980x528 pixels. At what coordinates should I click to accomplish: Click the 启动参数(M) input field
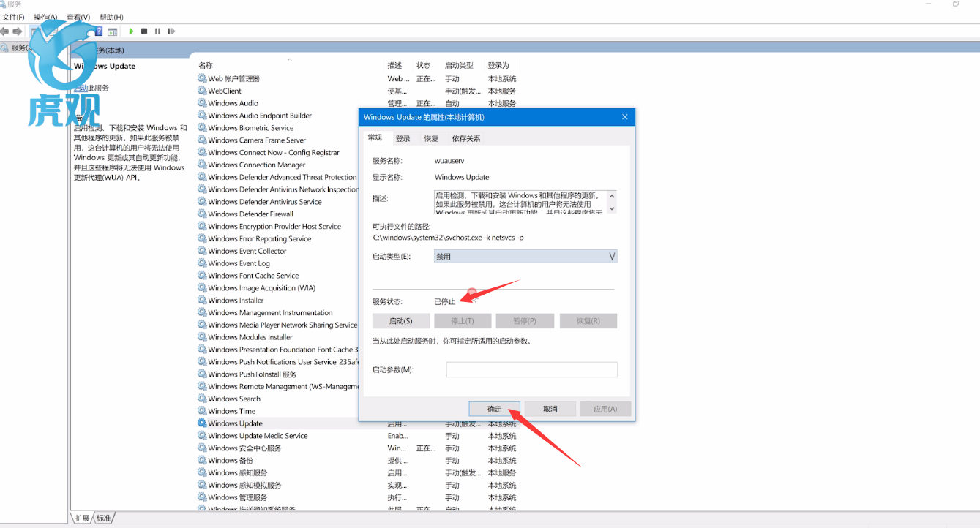[x=532, y=369]
